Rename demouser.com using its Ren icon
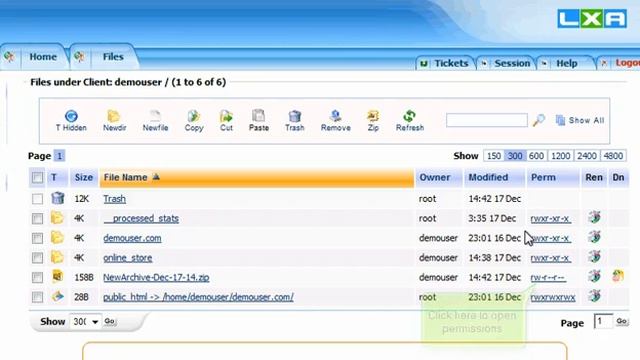 point(594,237)
